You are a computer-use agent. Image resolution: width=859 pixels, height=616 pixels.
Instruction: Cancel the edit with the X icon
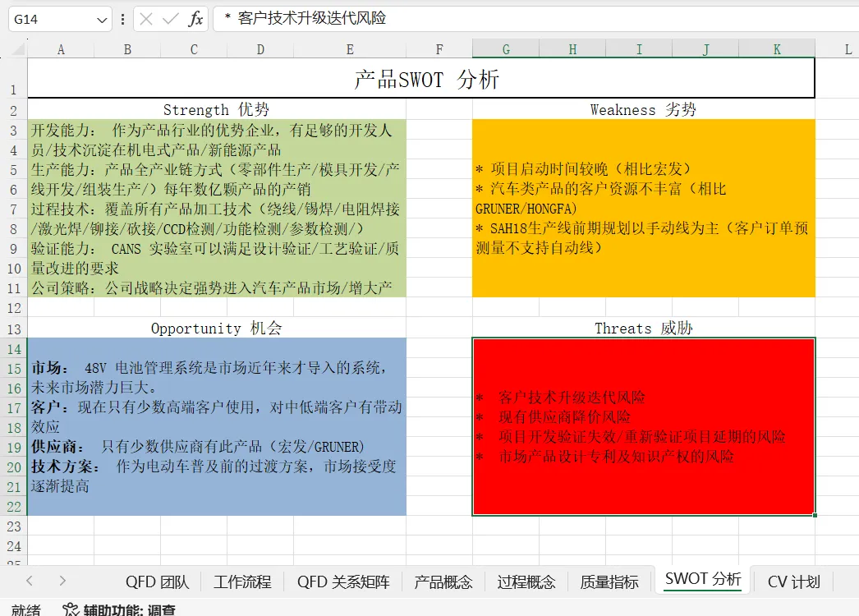(x=145, y=19)
